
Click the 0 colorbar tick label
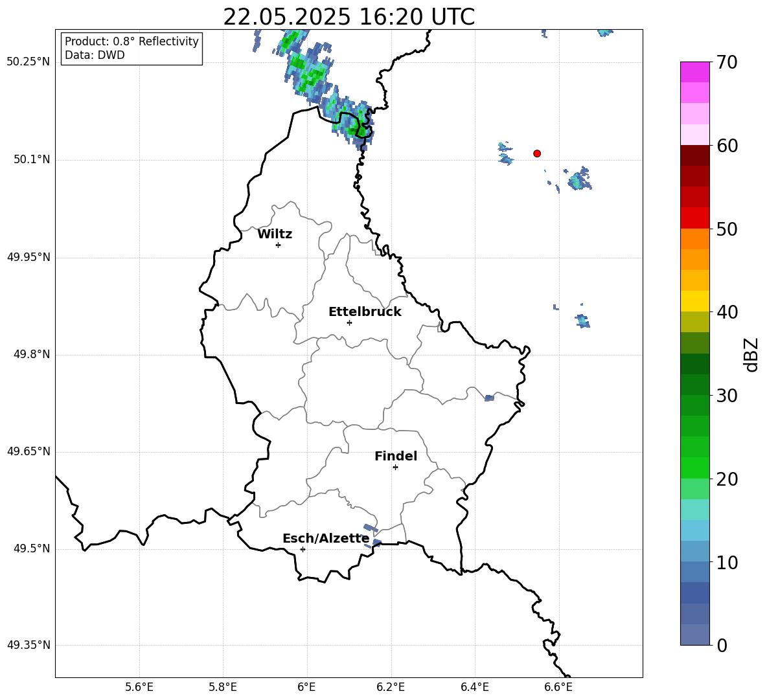point(722,645)
